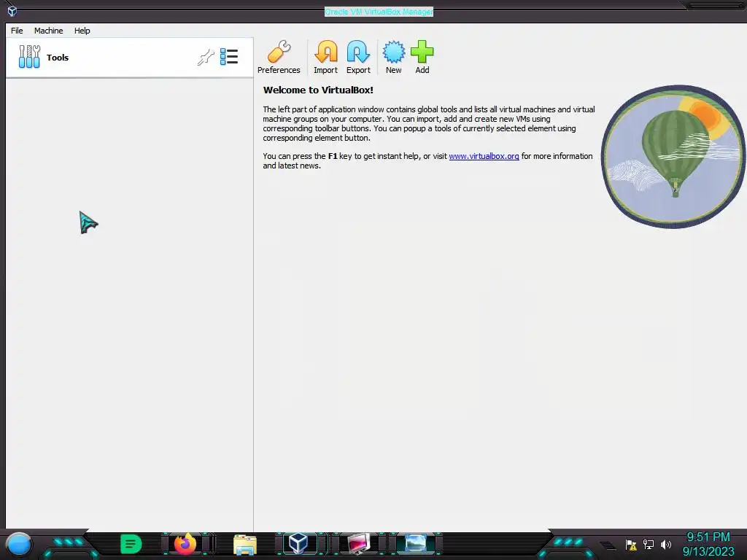Screen dimensions: 747x560
Task: Click the Tools label in left pane
Action: (58, 58)
